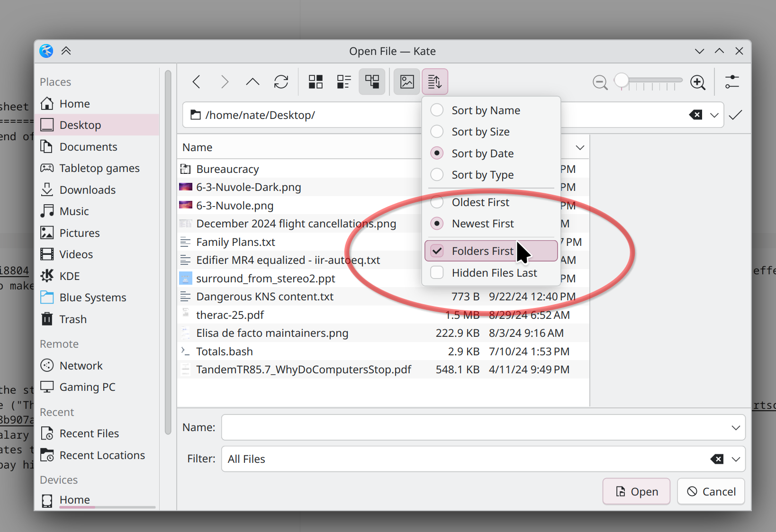
Task: Go forward in folder history
Action: click(225, 82)
